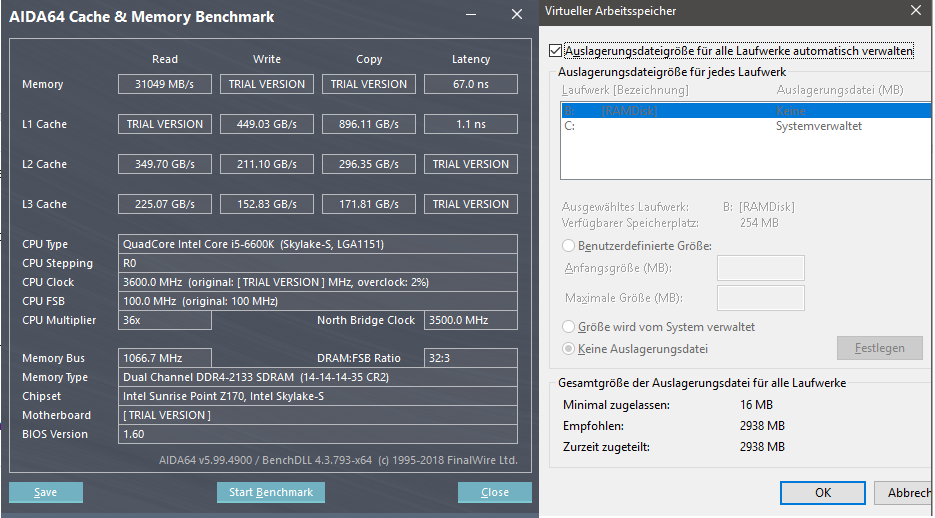935x518 pixels.
Task: Click Verfügbarer Speicherplatz value 254 MB
Action: click(759, 223)
